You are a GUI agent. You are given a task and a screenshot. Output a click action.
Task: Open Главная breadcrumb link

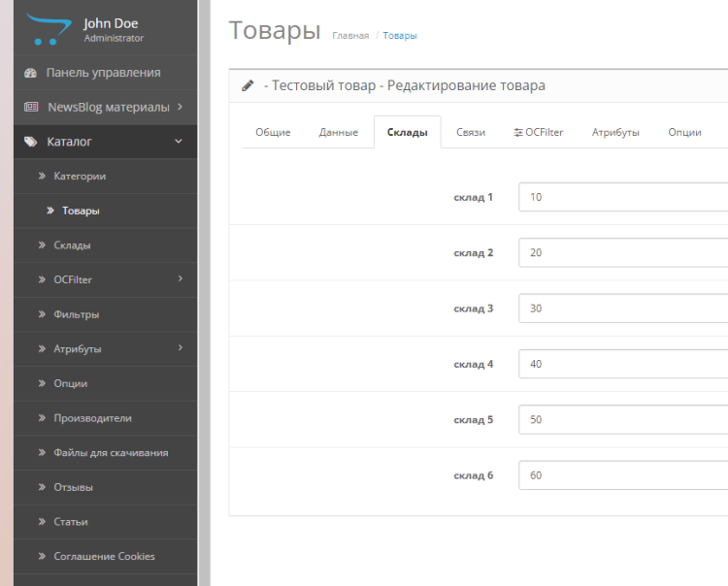coord(350,36)
